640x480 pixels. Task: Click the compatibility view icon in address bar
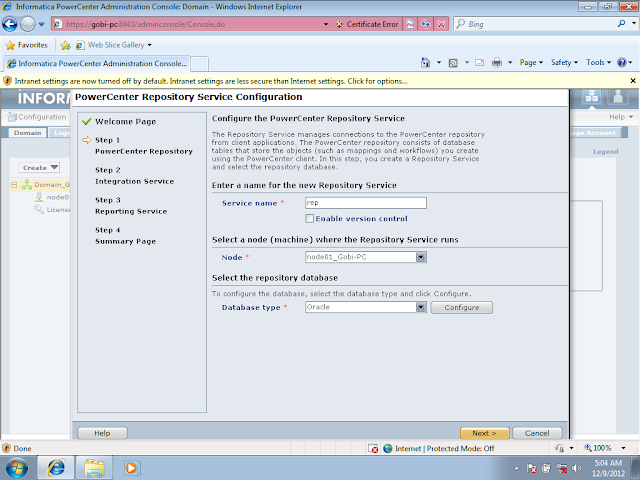coord(410,24)
